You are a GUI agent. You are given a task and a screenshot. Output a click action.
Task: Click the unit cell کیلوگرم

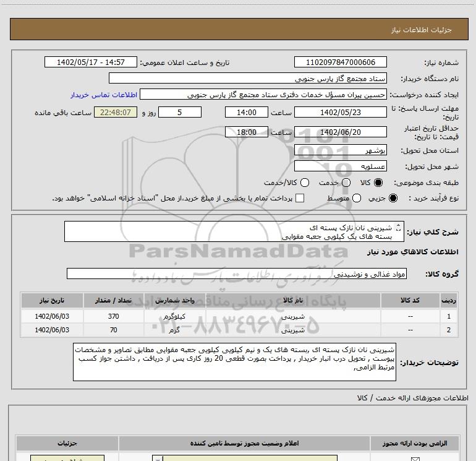(174, 316)
